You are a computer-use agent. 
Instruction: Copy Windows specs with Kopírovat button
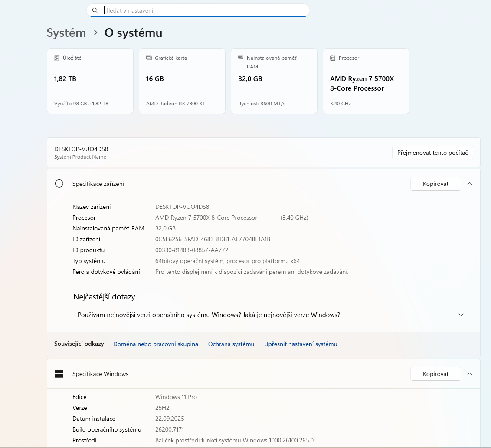[435, 374]
